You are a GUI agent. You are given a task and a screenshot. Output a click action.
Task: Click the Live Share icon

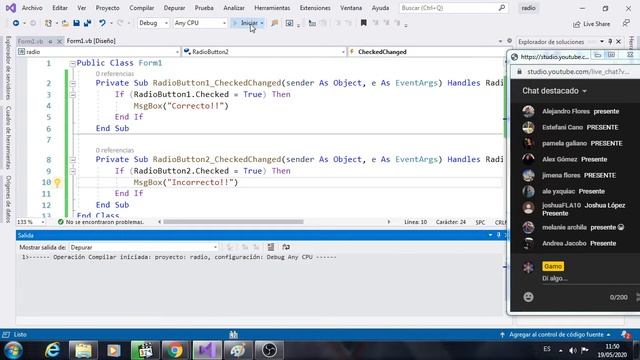pyautogui.click(x=576, y=24)
